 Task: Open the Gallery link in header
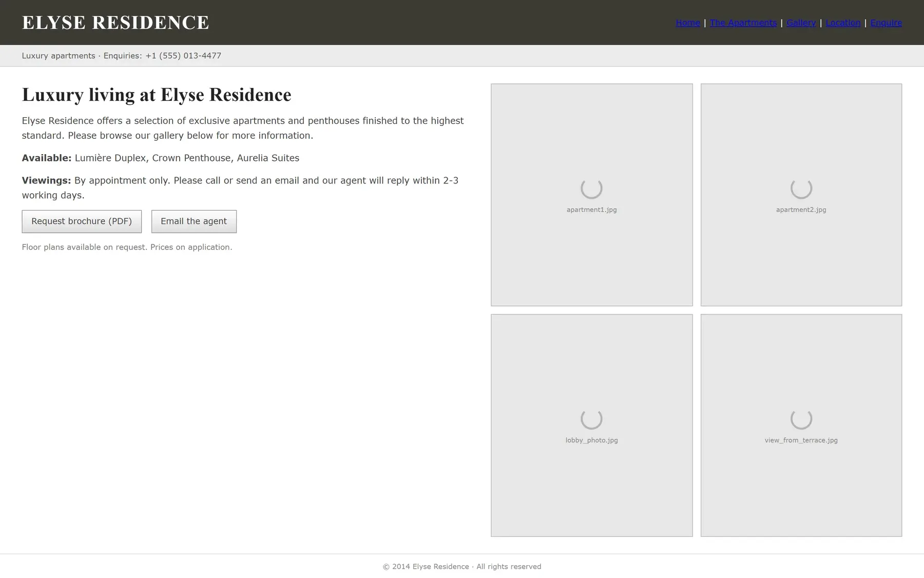point(801,23)
